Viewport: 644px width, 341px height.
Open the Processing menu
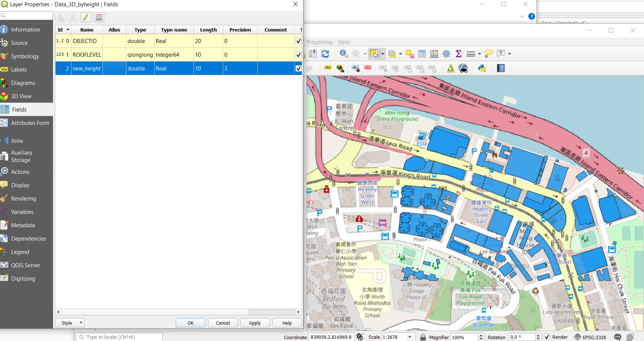pyautogui.click(x=319, y=42)
